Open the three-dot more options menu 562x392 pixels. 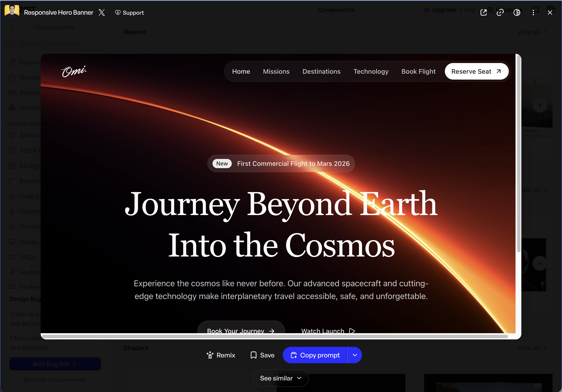point(533,13)
